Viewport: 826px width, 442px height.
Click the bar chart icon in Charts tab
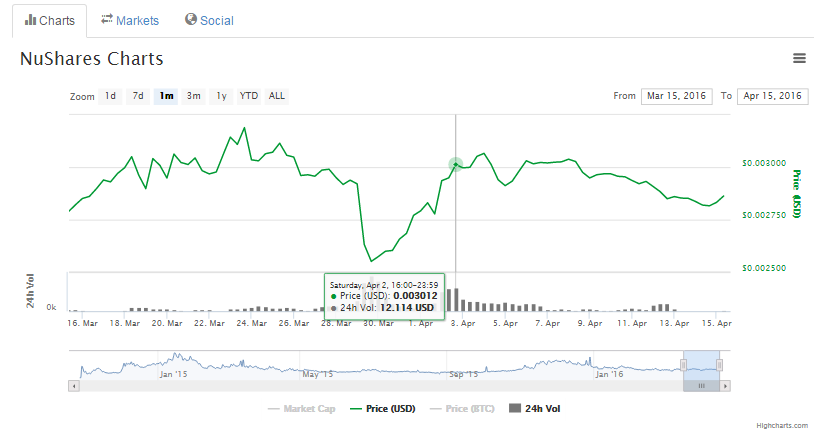(31, 20)
